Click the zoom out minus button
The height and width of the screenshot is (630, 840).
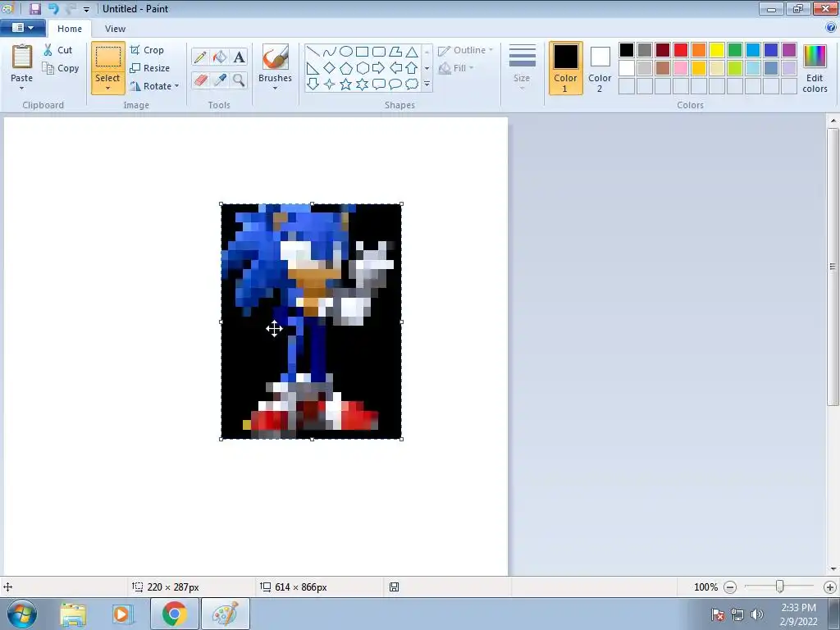pyautogui.click(x=729, y=587)
